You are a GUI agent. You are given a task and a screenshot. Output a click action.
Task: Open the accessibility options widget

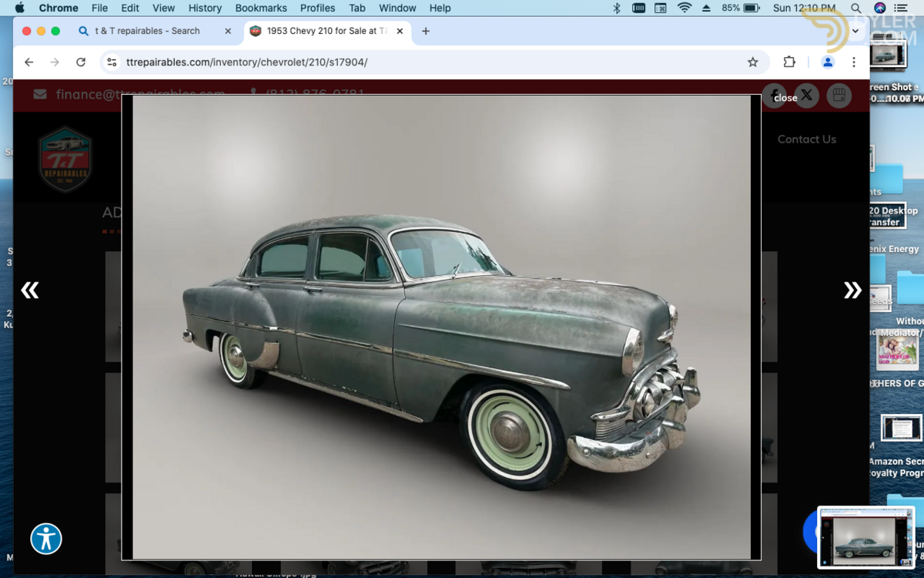click(x=46, y=539)
